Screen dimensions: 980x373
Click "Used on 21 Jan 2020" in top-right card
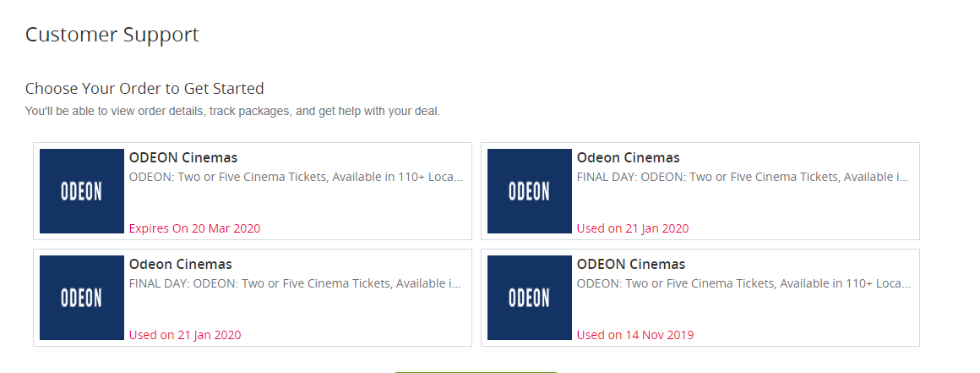[633, 228]
